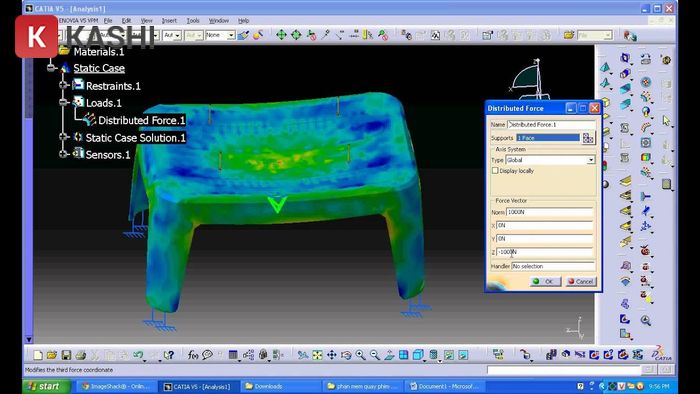Click the scroll down arrow at left edge
This screenshot has width=700, height=394.
click(29, 340)
